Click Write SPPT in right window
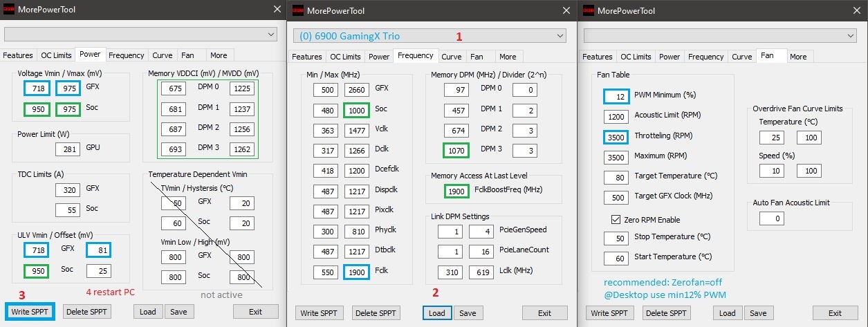The width and height of the screenshot is (868, 327). 610,313
